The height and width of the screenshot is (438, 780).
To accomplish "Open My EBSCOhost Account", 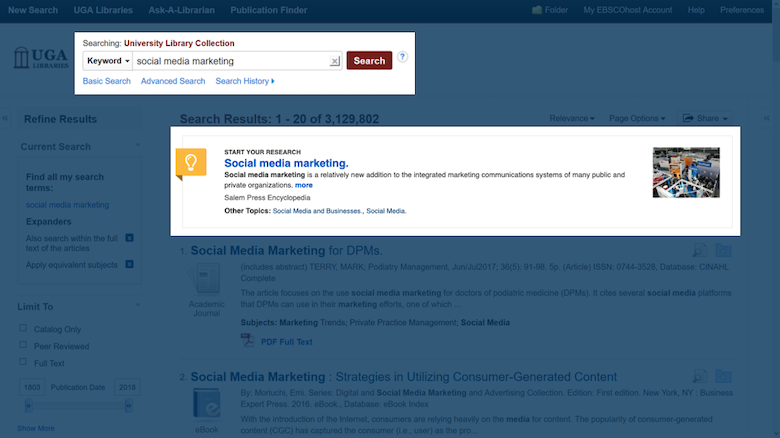I will (x=628, y=10).
